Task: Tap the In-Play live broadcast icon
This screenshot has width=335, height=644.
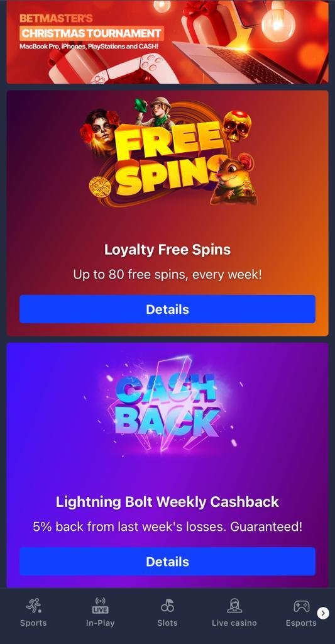Action: (x=100, y=606)
